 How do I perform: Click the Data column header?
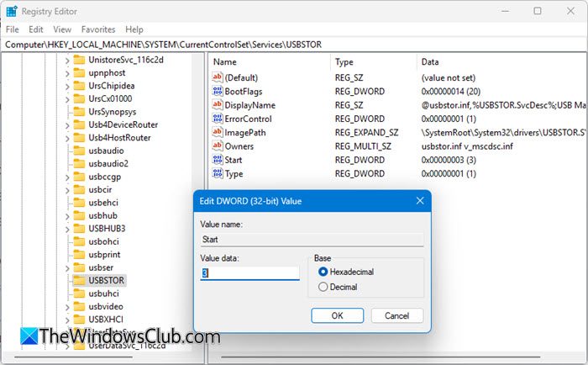[x=502, y=62]
